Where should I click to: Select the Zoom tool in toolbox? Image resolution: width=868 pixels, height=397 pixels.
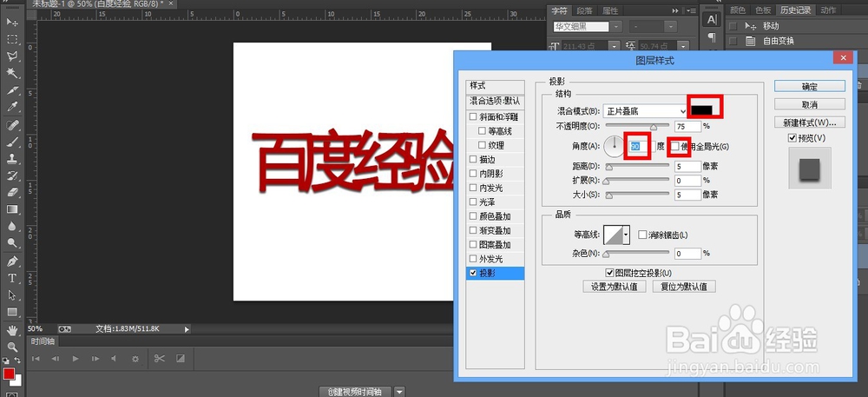[12, 347]
